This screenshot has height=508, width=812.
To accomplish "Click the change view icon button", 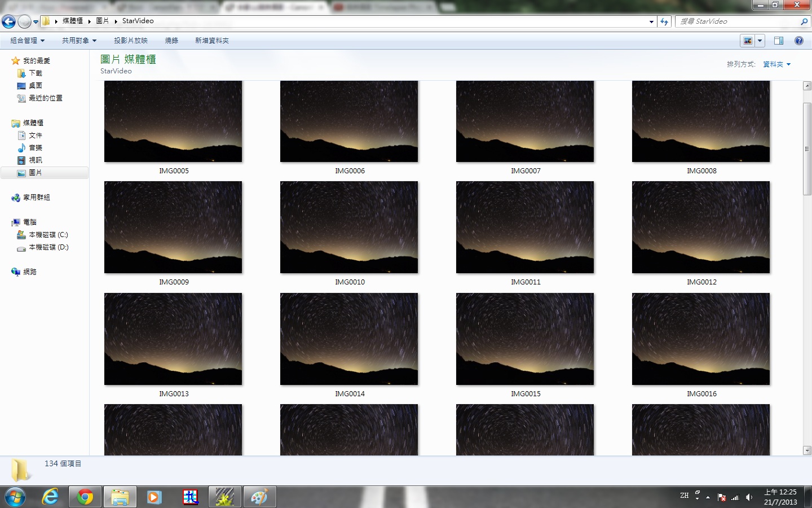I will coord(748,41).
